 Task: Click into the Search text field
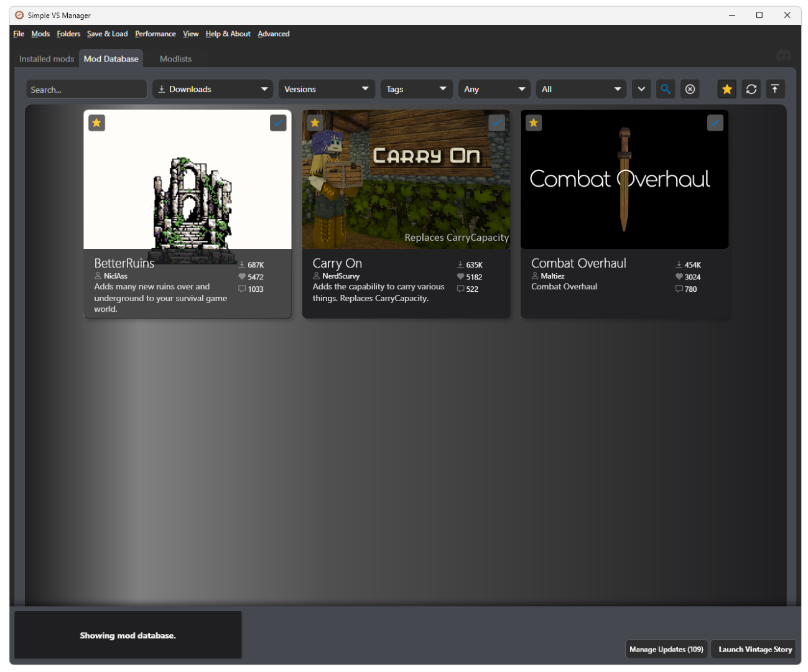point(86,89)
